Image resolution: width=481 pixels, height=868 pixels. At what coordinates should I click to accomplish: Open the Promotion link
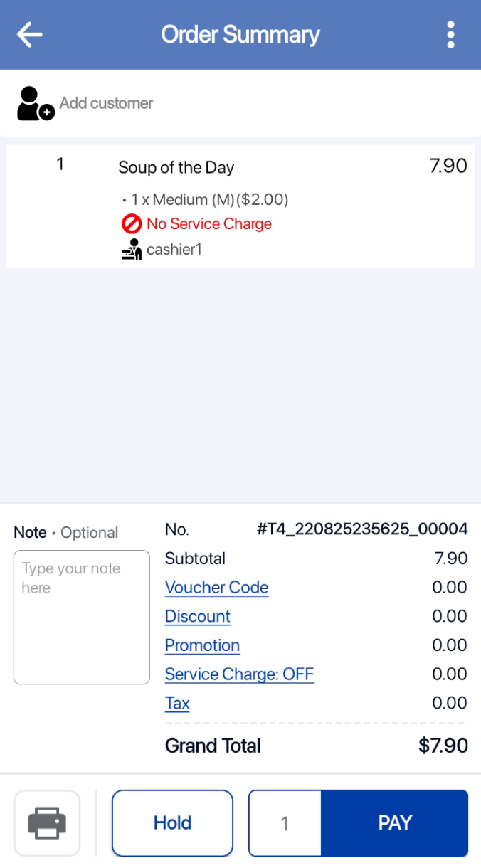202,645
